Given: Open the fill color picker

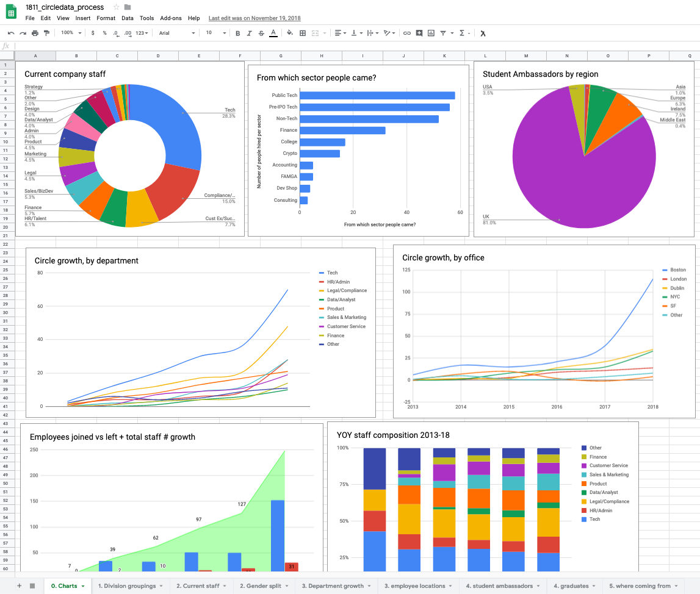Looking at the screenshot, I should [290, 33].
